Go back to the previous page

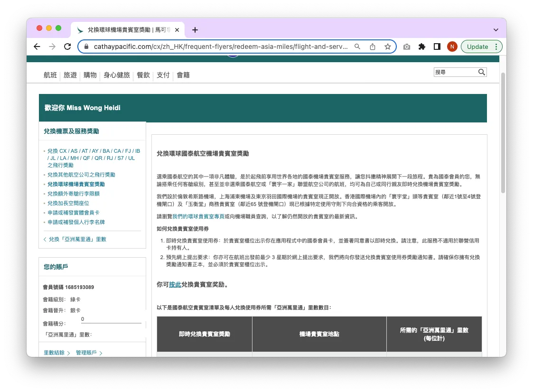click(x=37, y=47)
